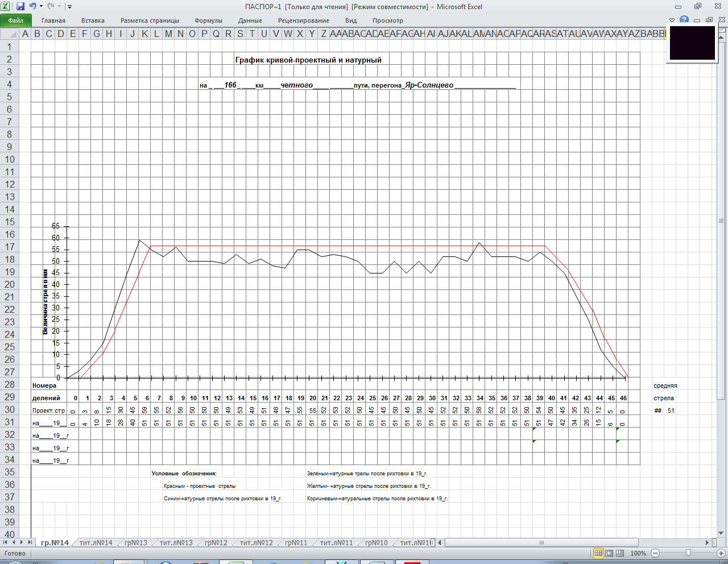Select the гр№10 sheet tab

coord(376,542)
